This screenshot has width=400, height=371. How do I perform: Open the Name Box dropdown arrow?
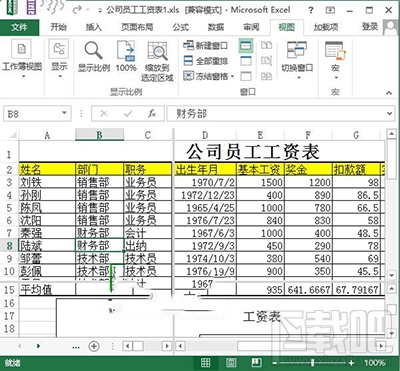64,114
